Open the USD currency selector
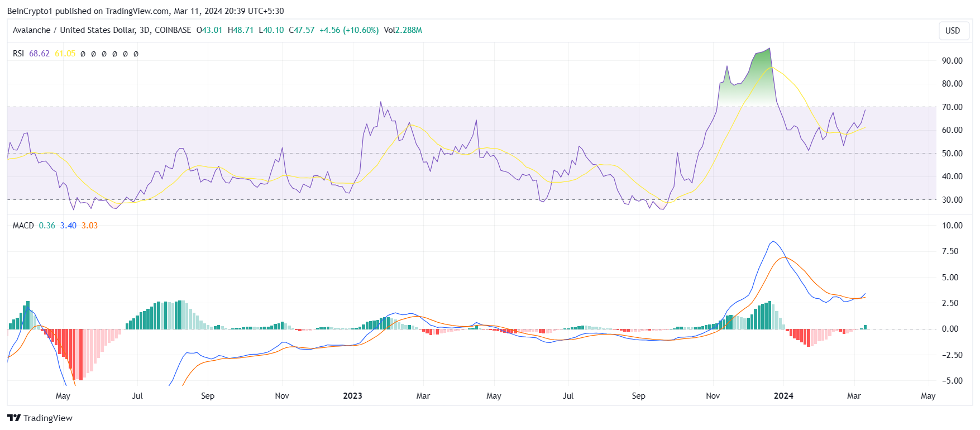The image size is (980, 430). click(953, 31)
